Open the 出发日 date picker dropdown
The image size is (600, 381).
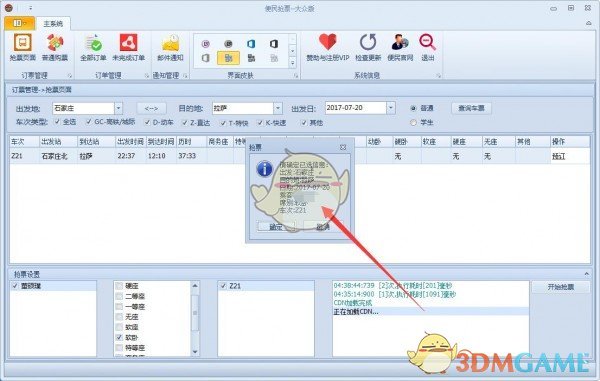[391, 108]
